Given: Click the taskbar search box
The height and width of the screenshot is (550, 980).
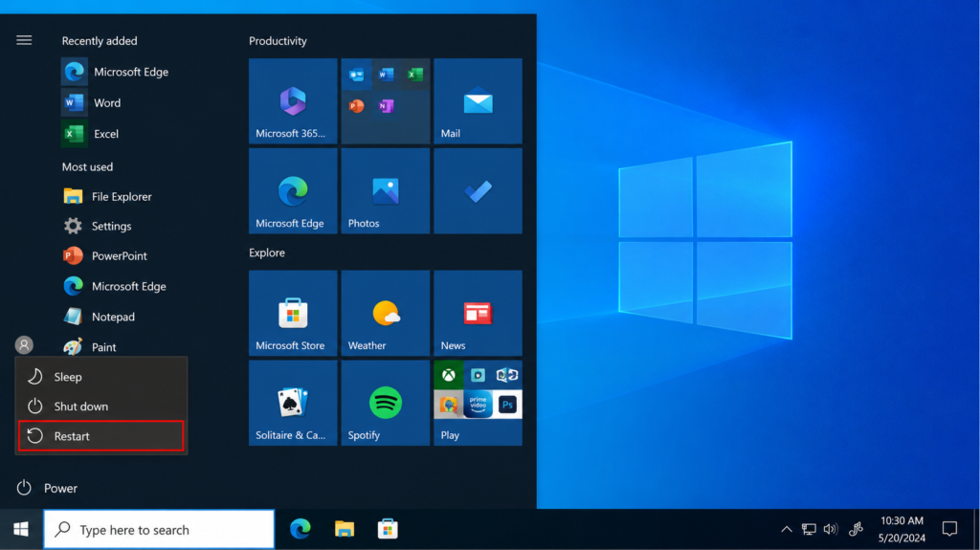Looking at the screenshot, I should coord(159,529).
